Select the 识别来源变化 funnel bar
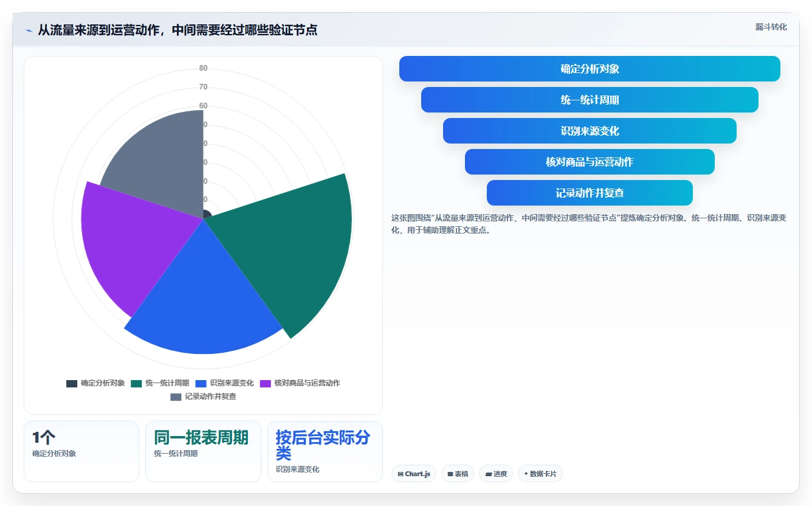Image resolution: width=812 pixels, height=506 pixels. point(590,131)
